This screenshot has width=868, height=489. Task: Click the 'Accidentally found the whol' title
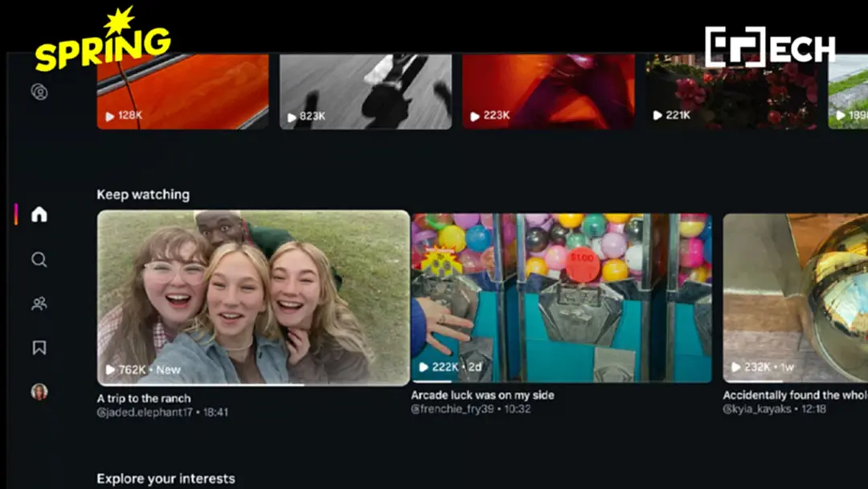tap(795, 395)
